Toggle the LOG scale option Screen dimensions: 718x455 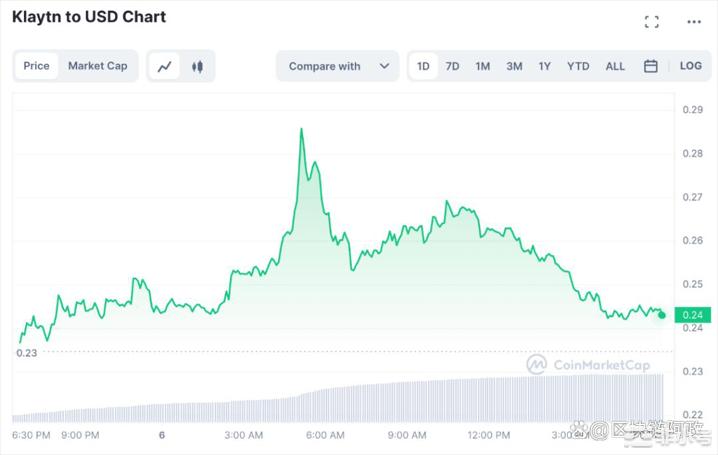691,67
